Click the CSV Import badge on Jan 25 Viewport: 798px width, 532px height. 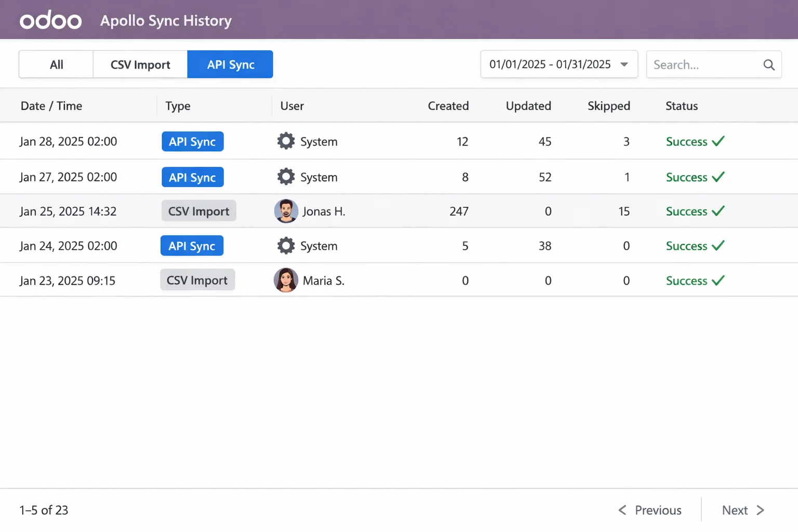[199, 211]
